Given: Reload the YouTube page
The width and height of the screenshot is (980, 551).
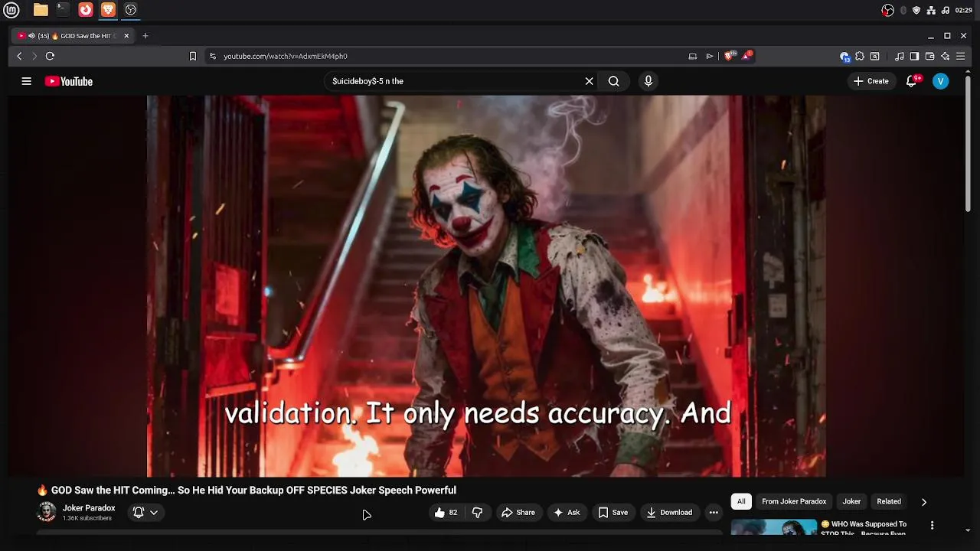Looking at the screenshot, I should (x=50, y=56).
